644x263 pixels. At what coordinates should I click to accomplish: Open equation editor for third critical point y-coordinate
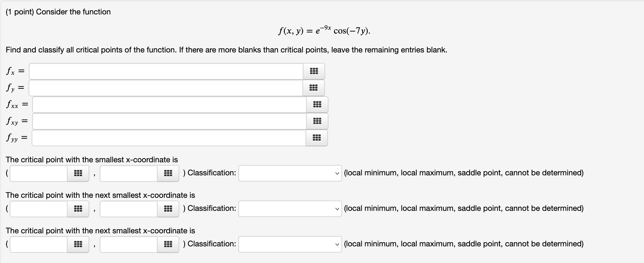168,244
